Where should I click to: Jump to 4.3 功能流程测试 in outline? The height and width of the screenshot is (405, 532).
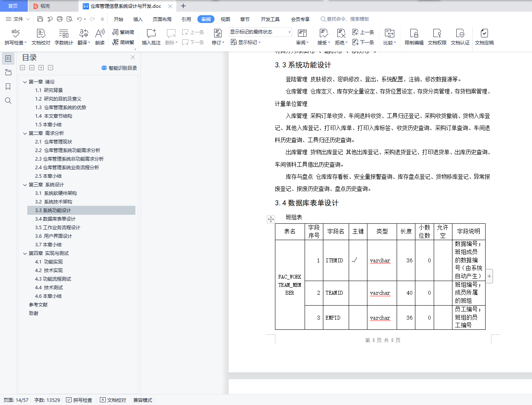pos(53,279)
